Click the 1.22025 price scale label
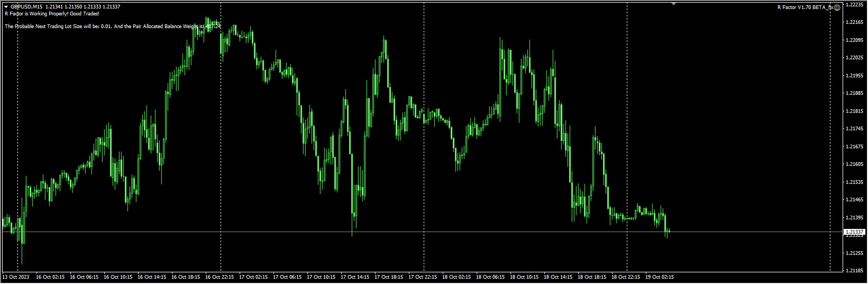The width and height of the screenshot is (868, 284). pyautogui.click(x=855, y=58)
